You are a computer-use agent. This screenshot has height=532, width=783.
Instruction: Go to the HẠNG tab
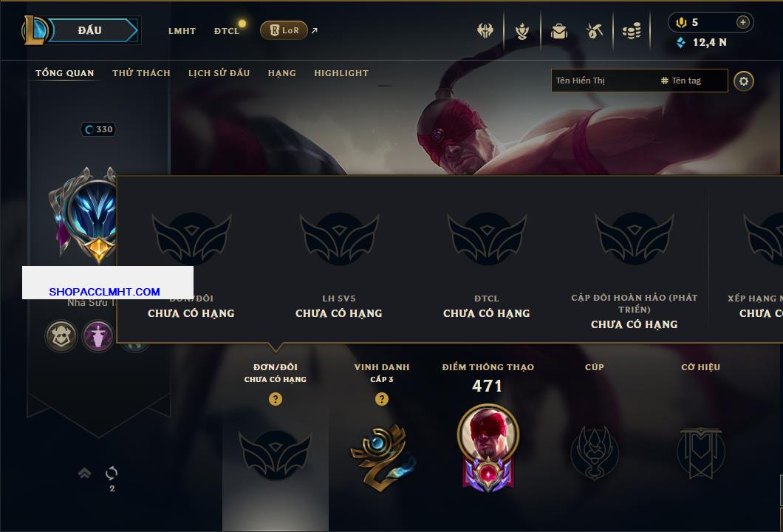tap(281, 73)
